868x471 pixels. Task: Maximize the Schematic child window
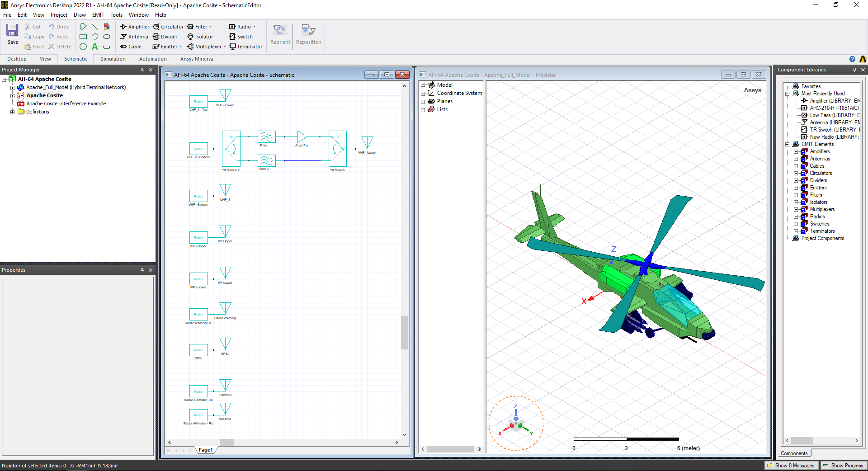tap(387, 75)
